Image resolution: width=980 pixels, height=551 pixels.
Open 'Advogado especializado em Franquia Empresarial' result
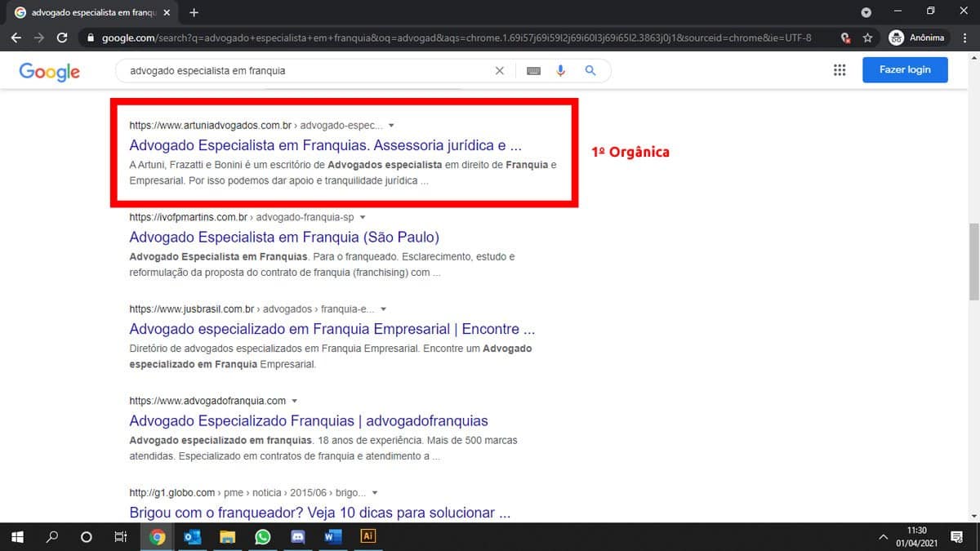coord(332,330)
